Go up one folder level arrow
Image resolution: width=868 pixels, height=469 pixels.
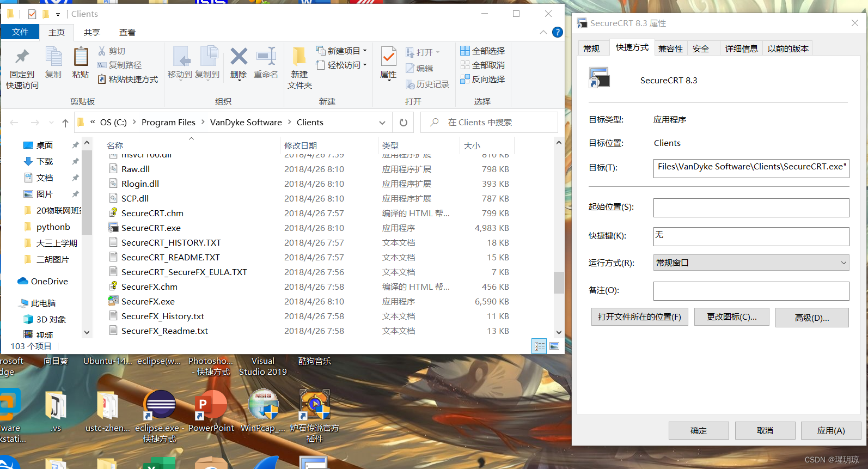click(x=65, y=123)
